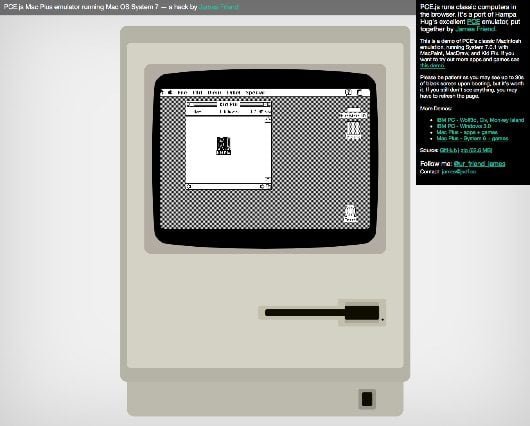Viewport: 530px width, 426px height.
Task: Click the down scroll arrow in the Kid Pix window
Action: click(x=268, y=179)
